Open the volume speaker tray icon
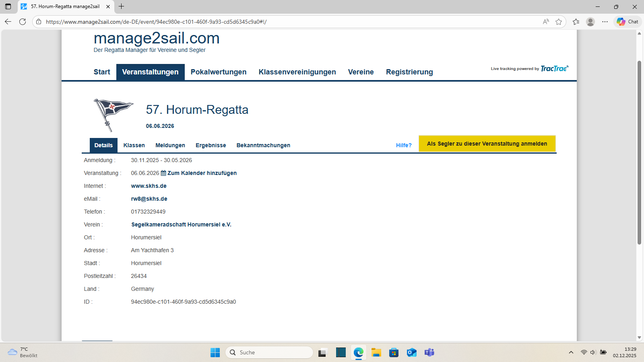 593,352
